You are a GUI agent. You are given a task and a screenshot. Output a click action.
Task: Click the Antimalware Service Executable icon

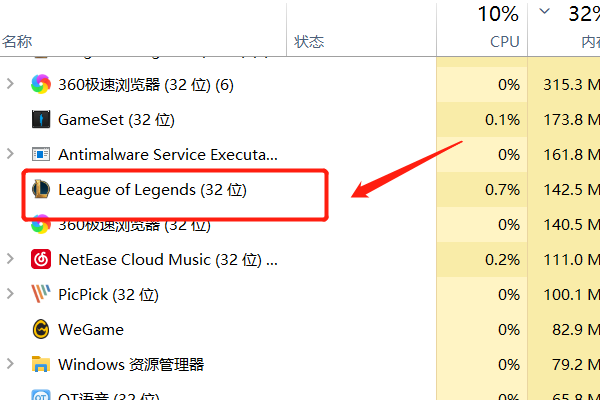(x=41, y=154)
